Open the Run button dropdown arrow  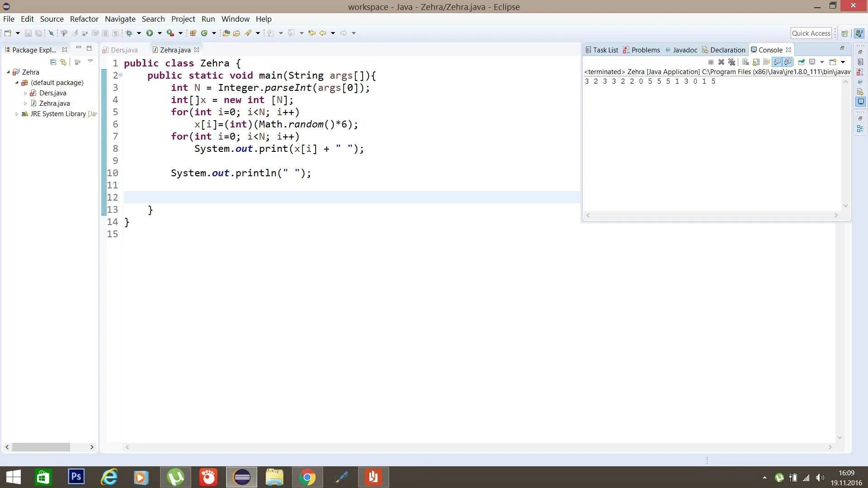(x=160, y=33)
